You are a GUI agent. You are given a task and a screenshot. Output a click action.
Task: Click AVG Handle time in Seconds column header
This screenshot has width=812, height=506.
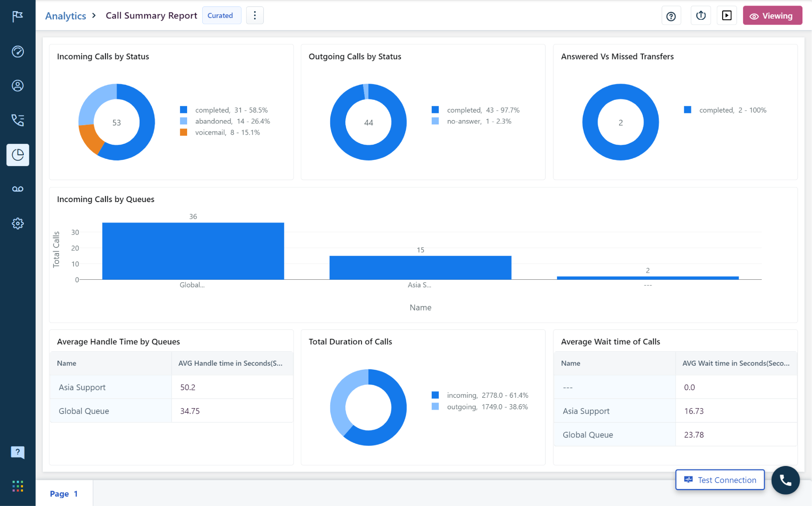tap(232, 363)
